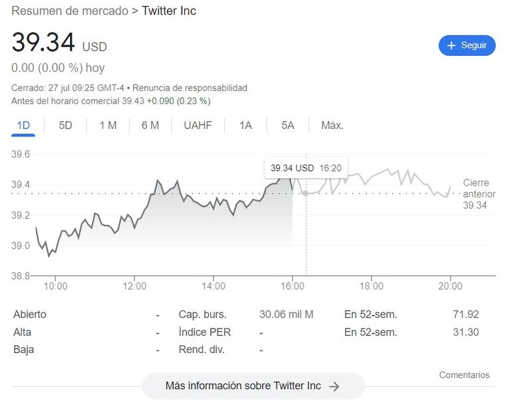Viewport: 532px width, 403px height.
Task: Click arrow icon beside Más información
Action: click(x=334, y=386)
